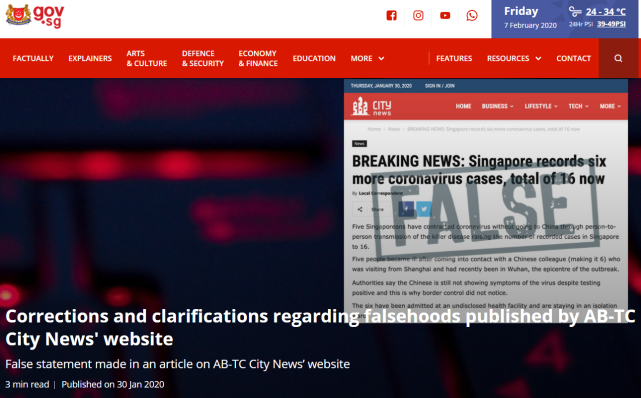Screen dimensions: 641x398
Task: Click the FALSE-stamped City News article image
Action: [x=486, y=200]
